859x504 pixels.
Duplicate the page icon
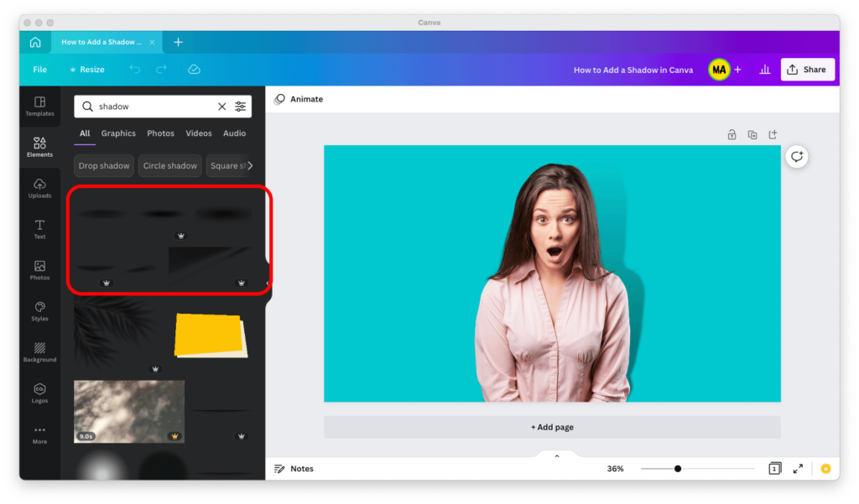[x=752, y=135]
